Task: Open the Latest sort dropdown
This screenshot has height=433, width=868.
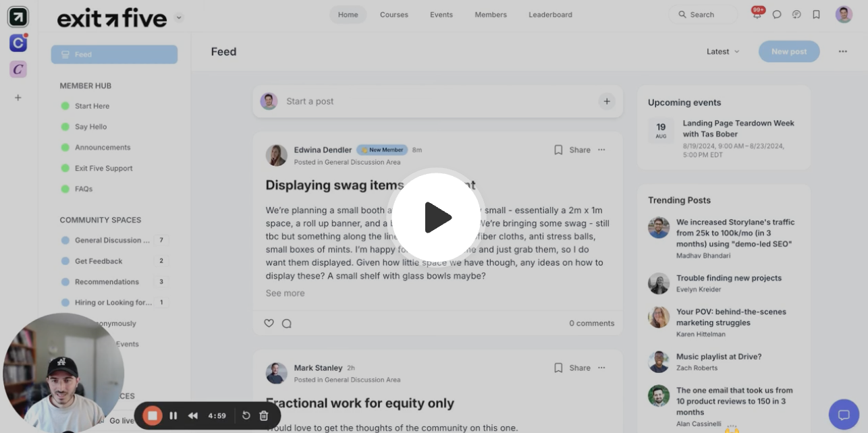Action: [x=723, y=51]
